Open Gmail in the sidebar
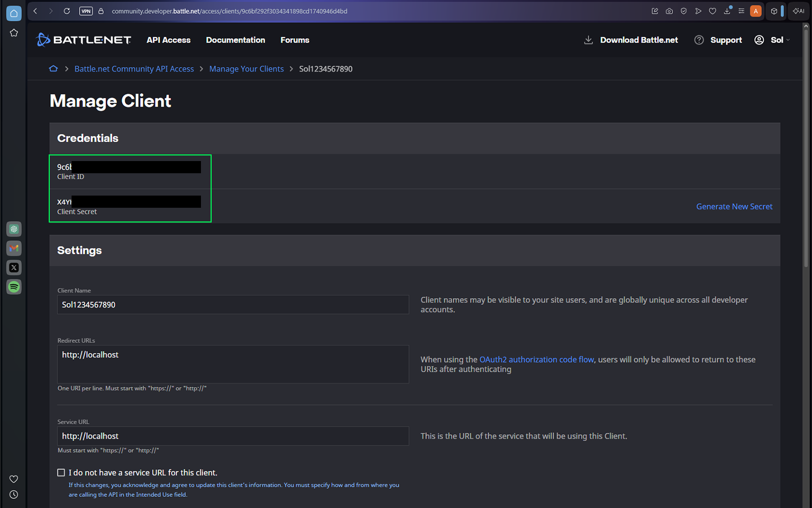This screenshot has width=812, height=508. [x=14, y=248]
